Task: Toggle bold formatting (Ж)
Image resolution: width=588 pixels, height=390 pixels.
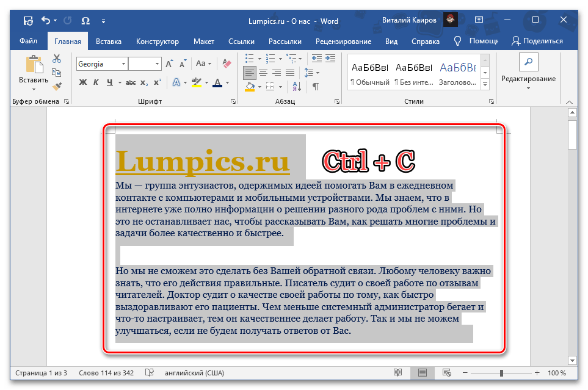Action: pyautogui.click(x=83, y=82)
